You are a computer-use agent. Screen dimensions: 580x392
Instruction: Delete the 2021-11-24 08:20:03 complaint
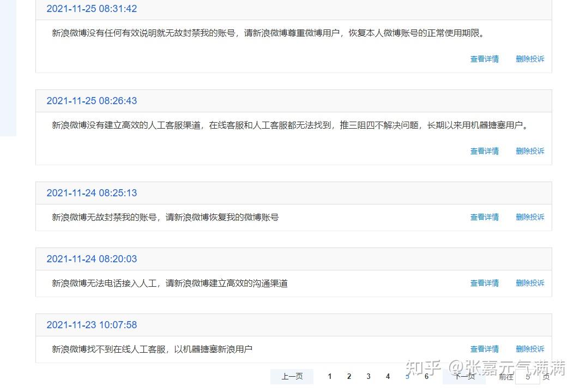pos(530,283)
